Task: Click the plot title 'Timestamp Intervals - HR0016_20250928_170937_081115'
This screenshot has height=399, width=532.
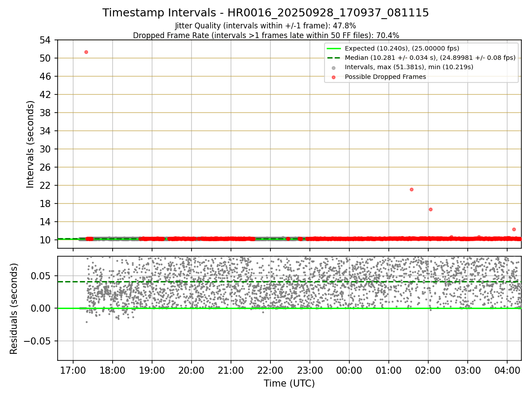Action: click(266, 13)
